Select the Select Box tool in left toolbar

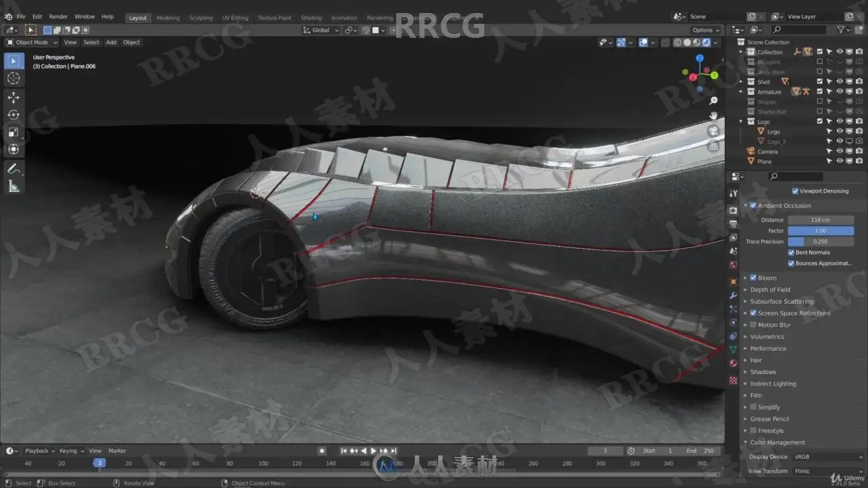click(x=14, y=61)
